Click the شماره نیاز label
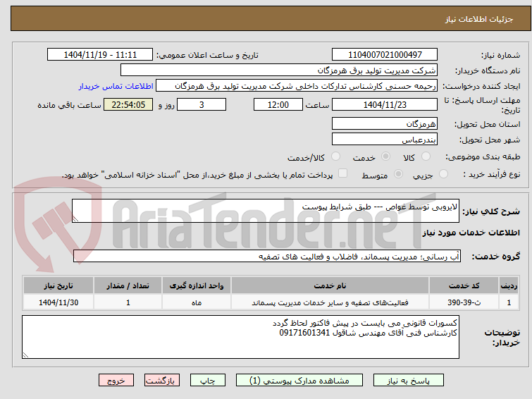Image resolution: width=532 pixels, height=399 pixels. [x=500, y=55]
